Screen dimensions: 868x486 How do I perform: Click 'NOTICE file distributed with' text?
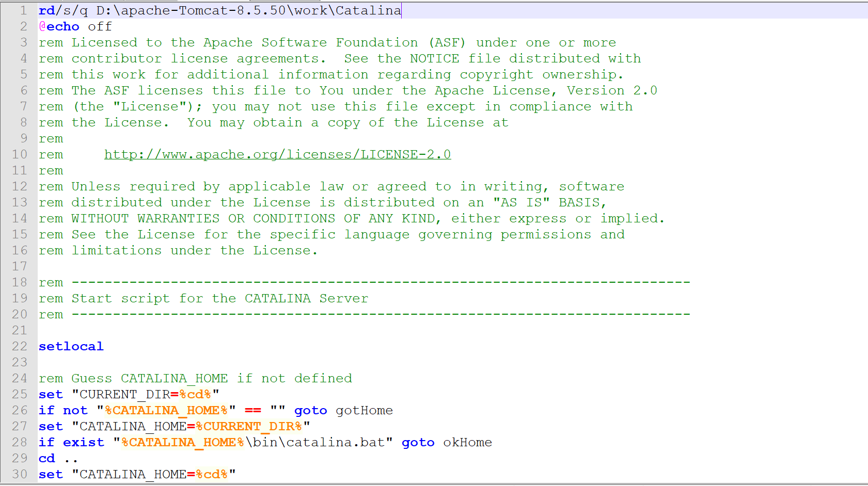click(525, 58)
